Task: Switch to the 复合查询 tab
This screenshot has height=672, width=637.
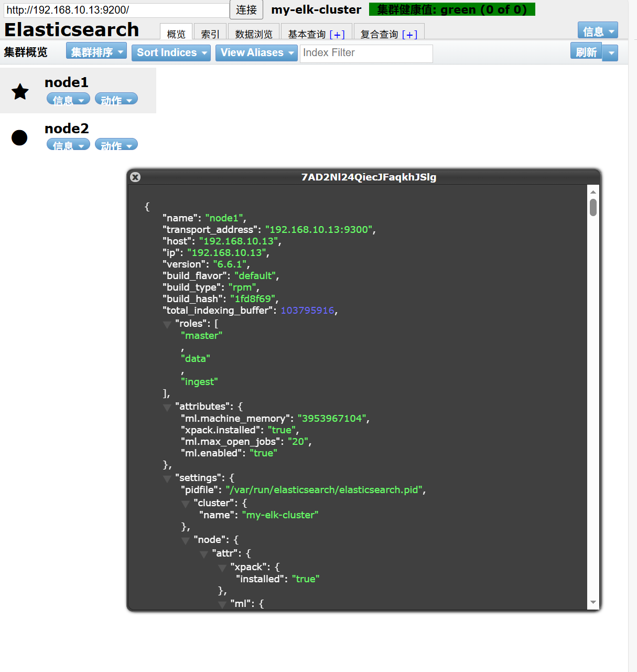Action: pyautogui.click(x=379, y=34)
